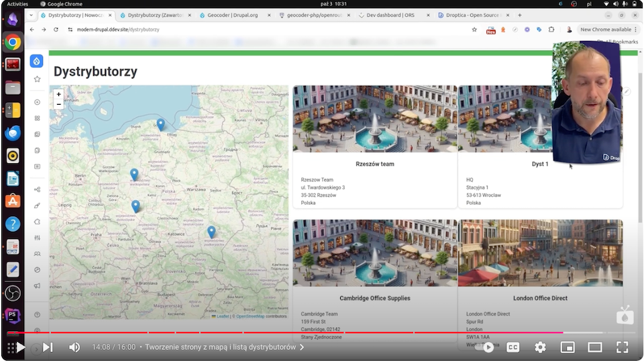Open OBS Studio from the dock
This screenshot has height=362, width=644.
pos(13,293)
